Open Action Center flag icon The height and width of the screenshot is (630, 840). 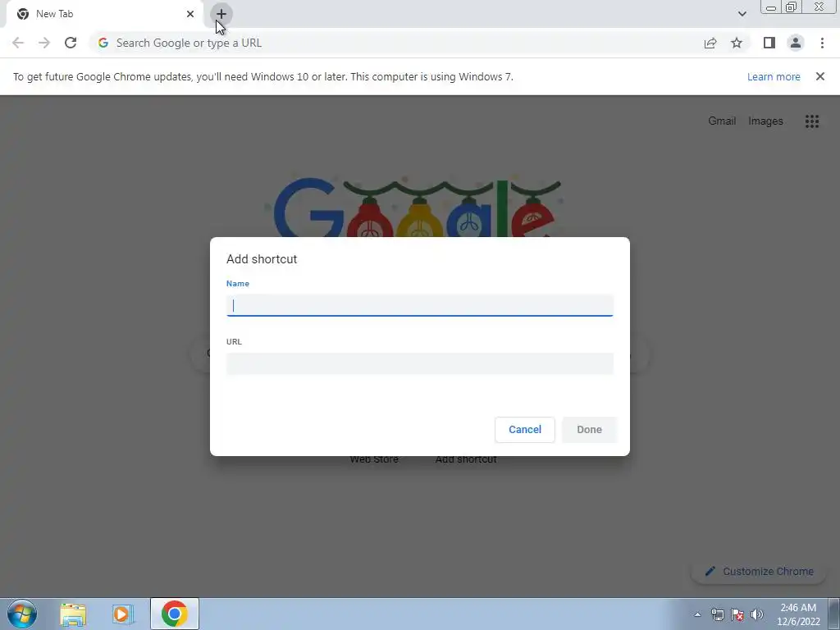(737, 614)
